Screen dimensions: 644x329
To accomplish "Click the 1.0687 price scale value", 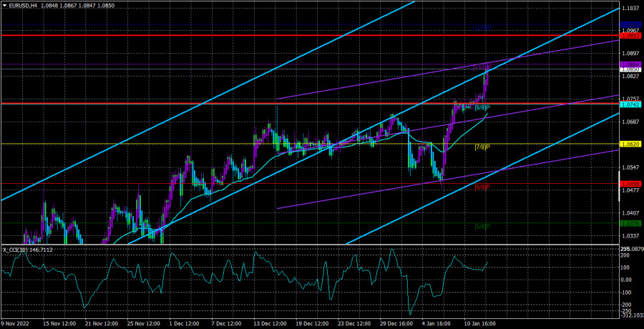I will pos(630,122).
